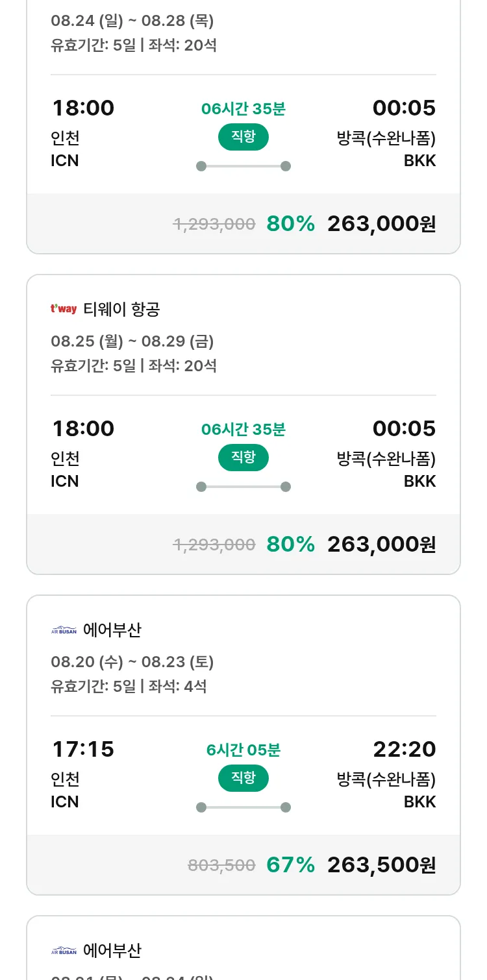Viewport: 487px width, 980px height.
Task: Click the t'way airline logo
Action: (x=64, y=309)
